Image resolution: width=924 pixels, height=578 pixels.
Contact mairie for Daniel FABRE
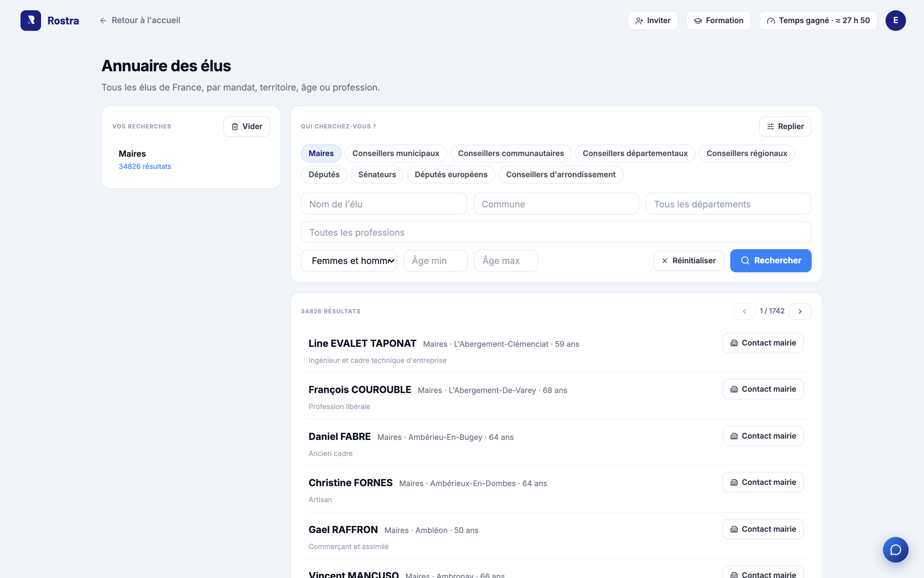763,436
